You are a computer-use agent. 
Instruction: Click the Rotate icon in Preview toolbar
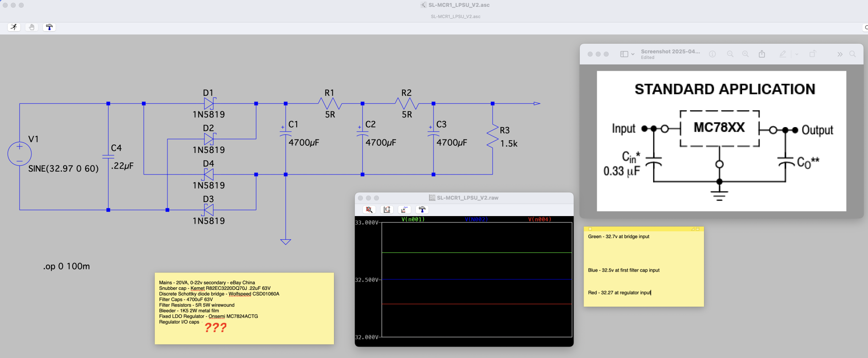coord(812,54)
